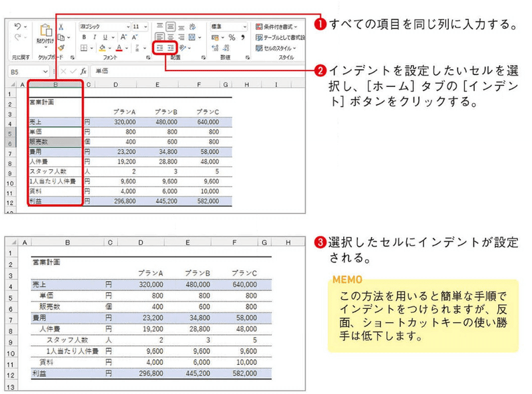Screen dimensions: 532x394
Task: Click the Increase Decimal icon
Action: [215, 48]
